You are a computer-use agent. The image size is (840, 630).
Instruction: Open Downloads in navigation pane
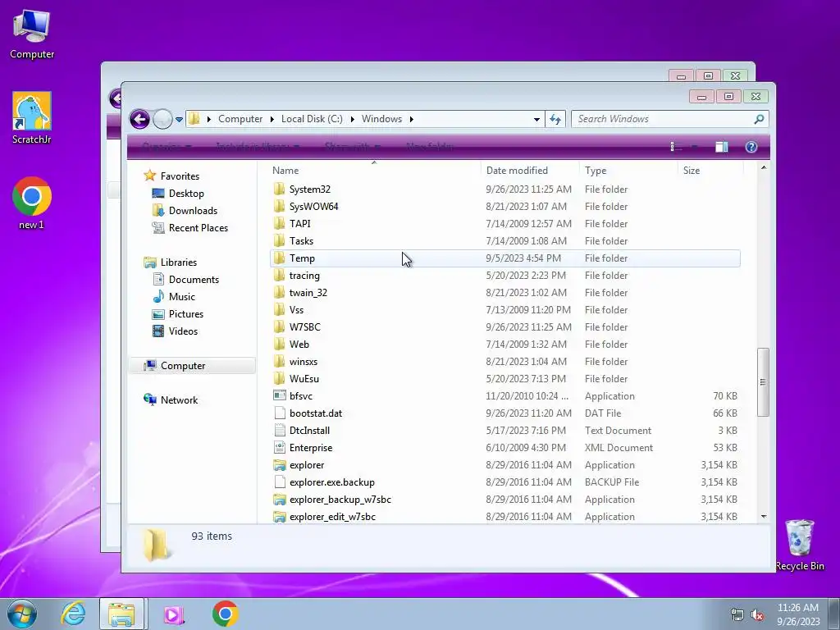pyautogui.click(x=193, y=211)
